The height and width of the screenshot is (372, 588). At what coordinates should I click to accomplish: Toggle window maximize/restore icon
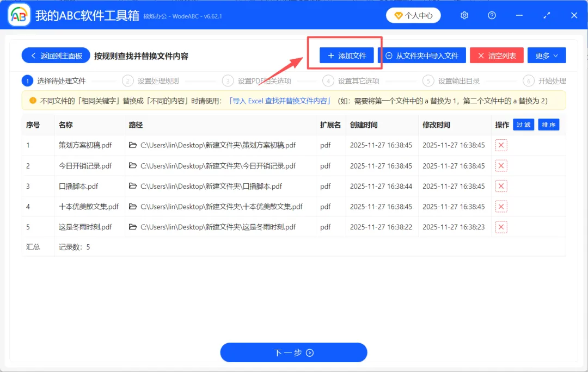click(547, 15)
